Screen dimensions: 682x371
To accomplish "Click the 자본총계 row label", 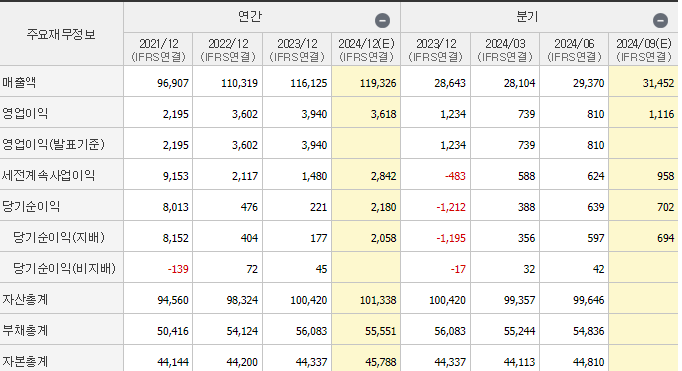I will coord(25,361).
